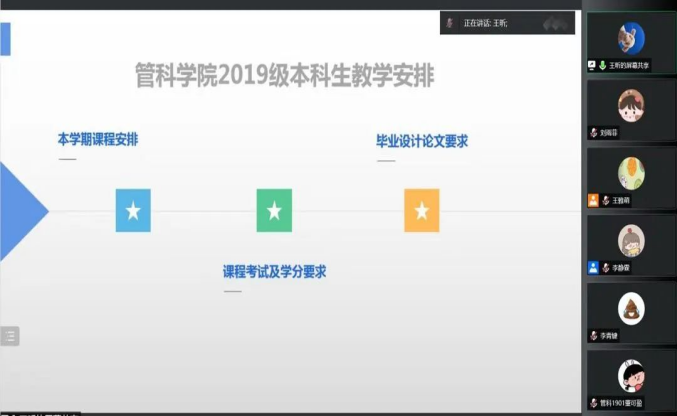Select 李静安's participant avatar
677x416 pixels.
click(x=631, y=240)
